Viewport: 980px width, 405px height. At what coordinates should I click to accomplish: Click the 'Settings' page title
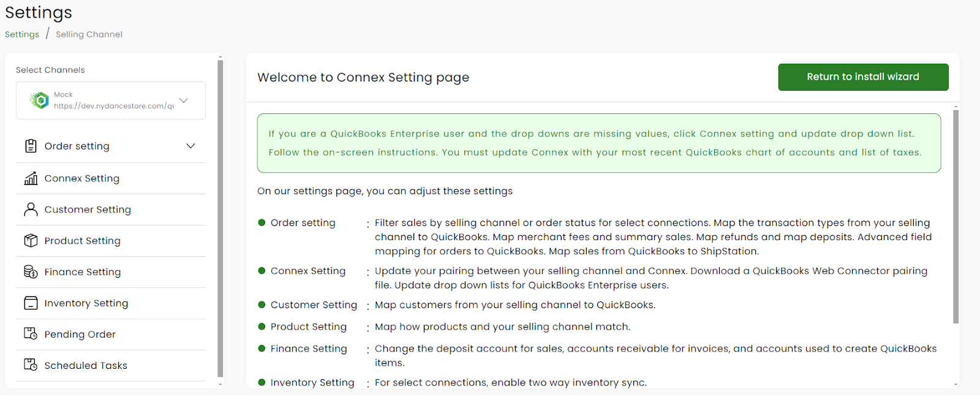(x=39, y=12)
